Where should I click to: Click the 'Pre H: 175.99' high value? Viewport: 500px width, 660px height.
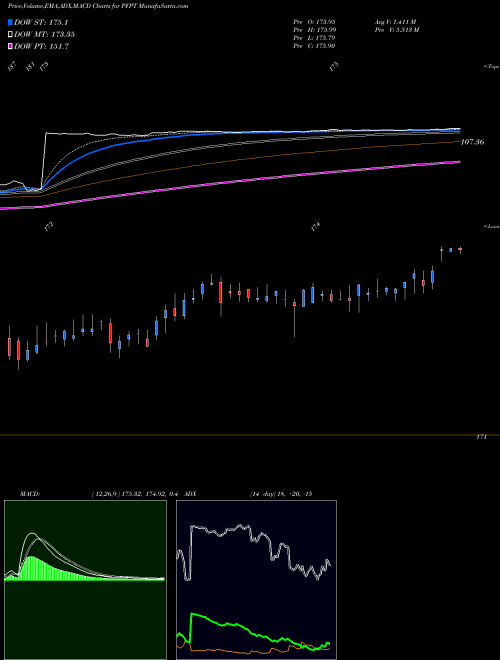(x=314, y=30)
